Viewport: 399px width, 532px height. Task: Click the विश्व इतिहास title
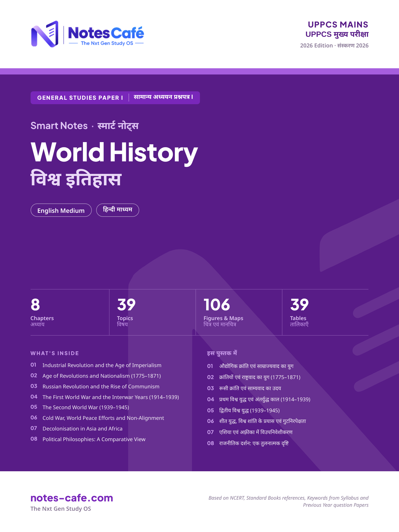click(x=76, y=179)
